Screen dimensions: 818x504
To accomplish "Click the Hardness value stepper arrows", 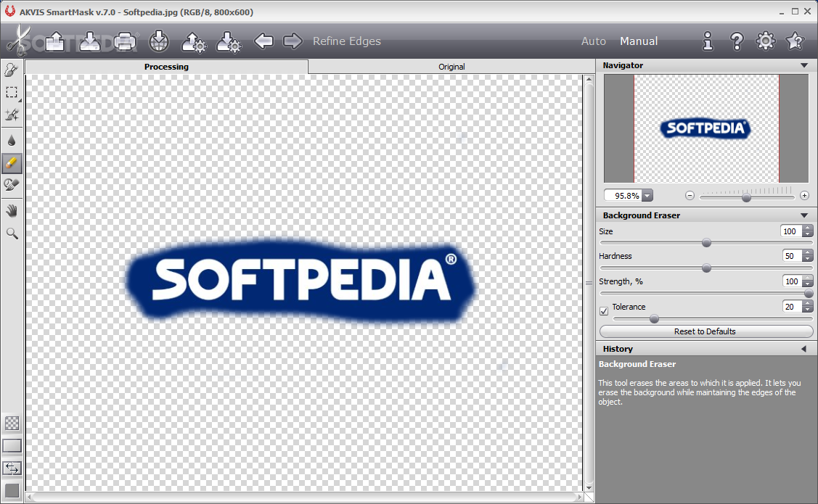I will 808,256.
